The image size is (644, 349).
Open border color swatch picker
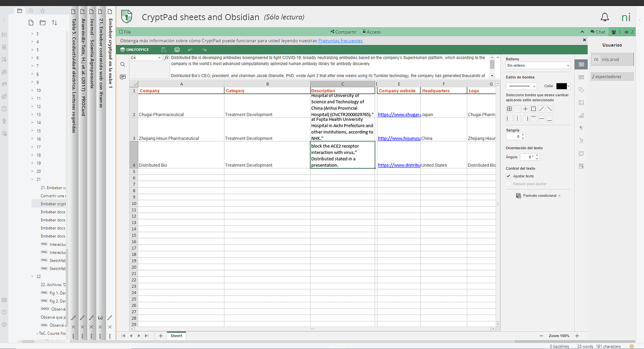[x=563, y=86]
